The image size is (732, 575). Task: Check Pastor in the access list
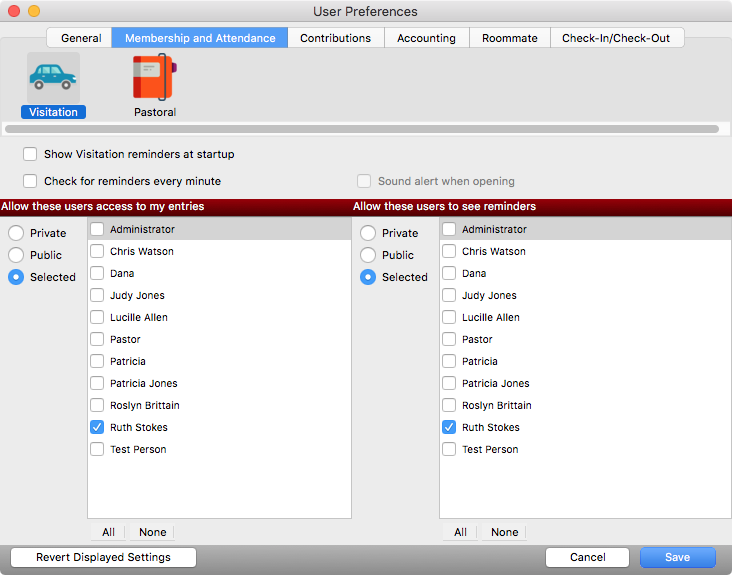click(x=97, y=339)
